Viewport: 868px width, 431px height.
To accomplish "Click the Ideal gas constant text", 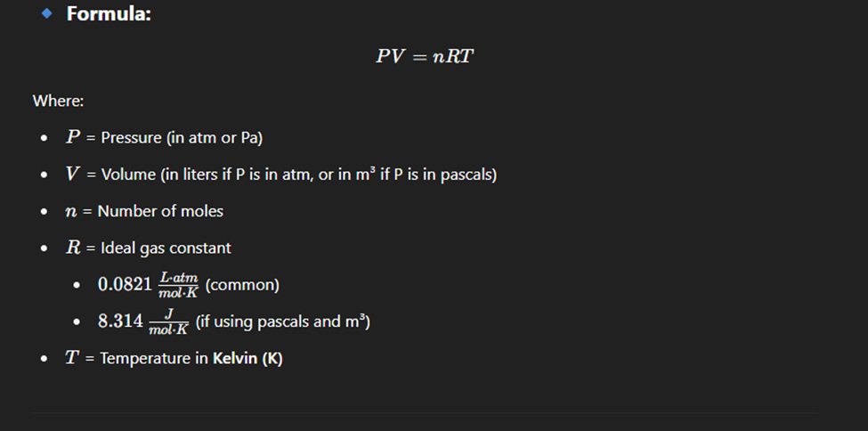I will coord(166,248).
